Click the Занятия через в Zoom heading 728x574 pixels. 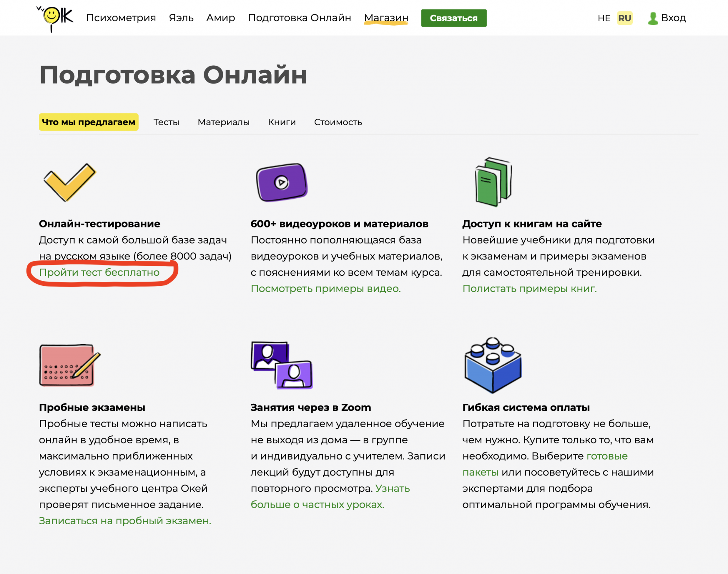[311, 407]
